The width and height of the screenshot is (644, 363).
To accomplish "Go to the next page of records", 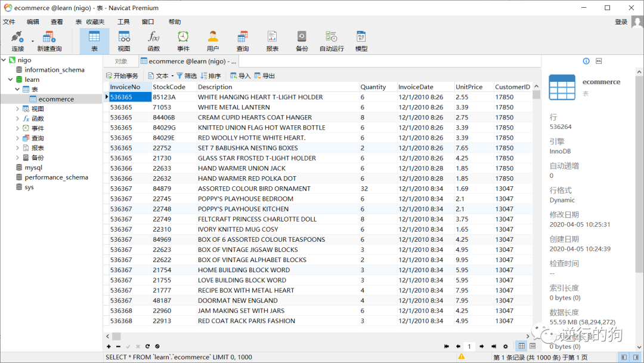I will point(482,346).
